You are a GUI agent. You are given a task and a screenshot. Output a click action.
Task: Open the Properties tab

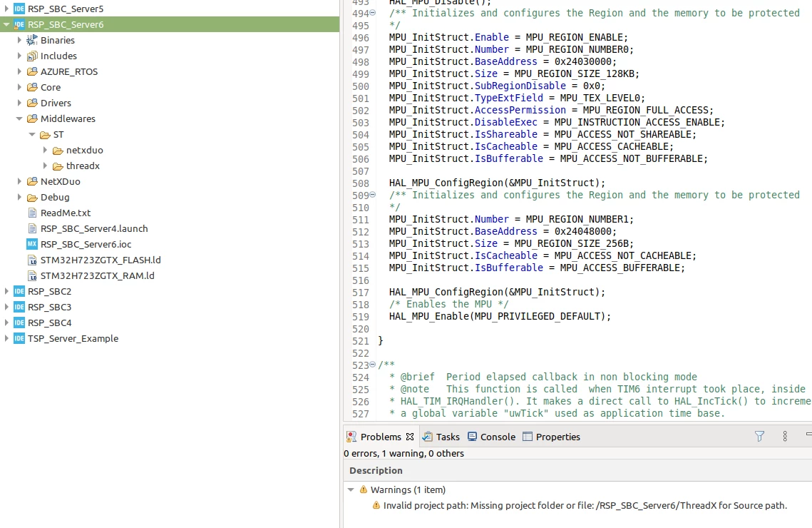point(552,437)
